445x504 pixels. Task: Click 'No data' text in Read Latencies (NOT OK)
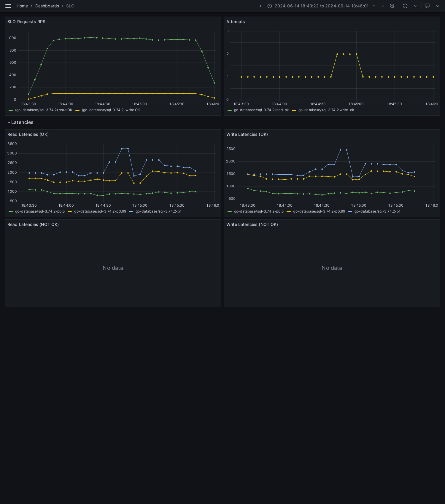coord(113,268)
